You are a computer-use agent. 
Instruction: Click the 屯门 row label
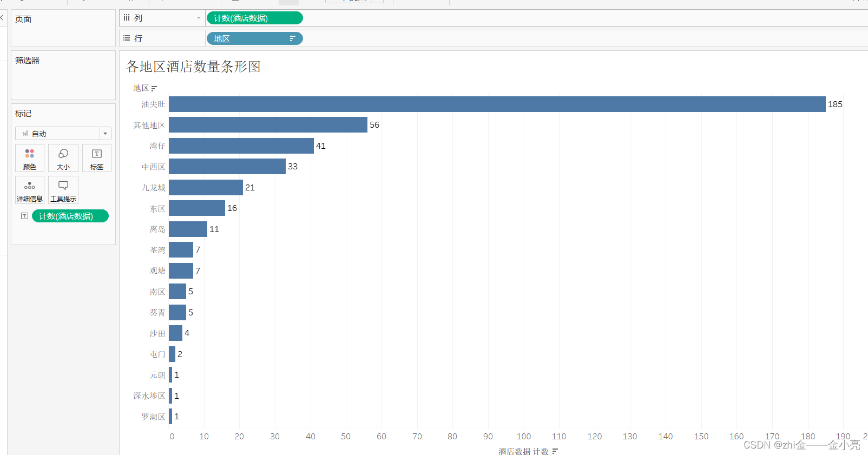pos(157,354)
